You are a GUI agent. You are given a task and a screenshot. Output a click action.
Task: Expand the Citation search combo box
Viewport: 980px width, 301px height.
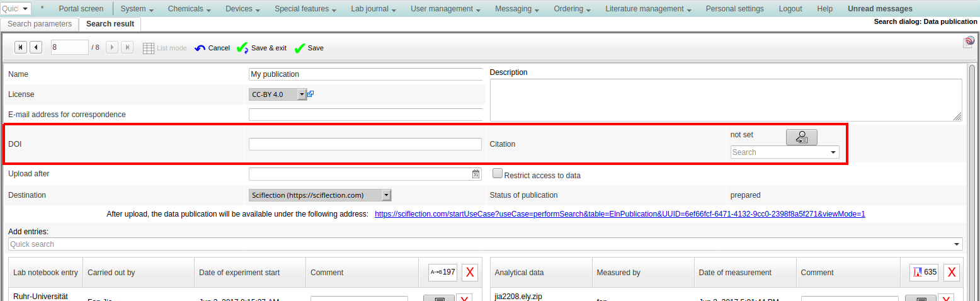(x=833, y=152)
